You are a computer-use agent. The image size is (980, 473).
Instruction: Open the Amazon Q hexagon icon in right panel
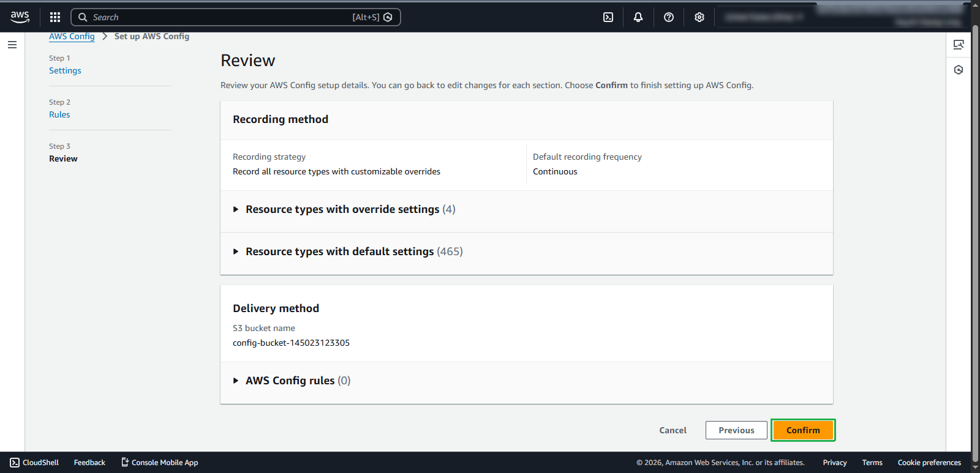tap(959, 70)
